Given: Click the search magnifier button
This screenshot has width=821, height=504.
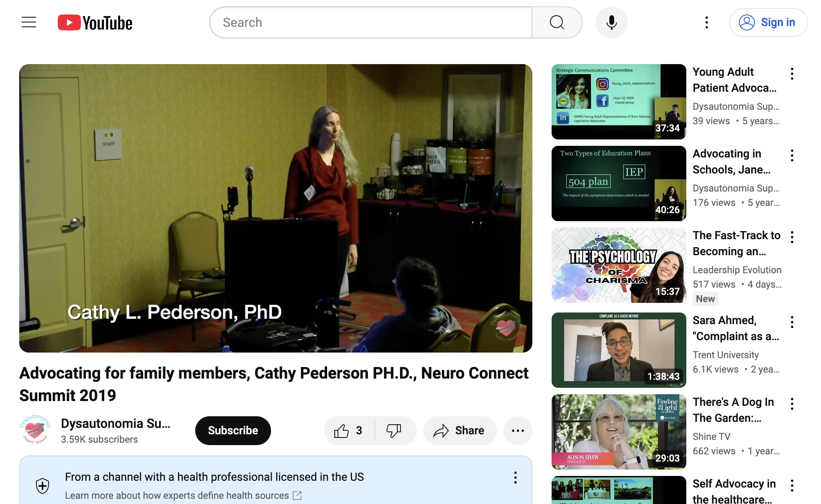Looking at the screenshot, I should [557, 22].
